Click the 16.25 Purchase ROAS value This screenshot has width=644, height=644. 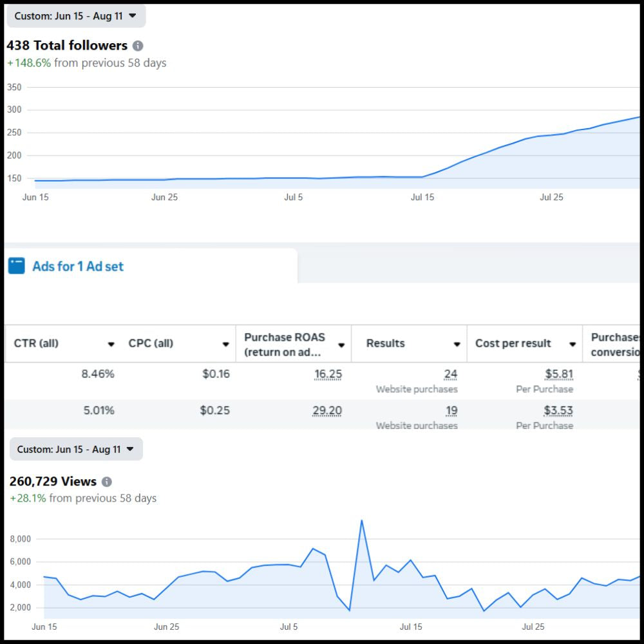pos(327,374)
